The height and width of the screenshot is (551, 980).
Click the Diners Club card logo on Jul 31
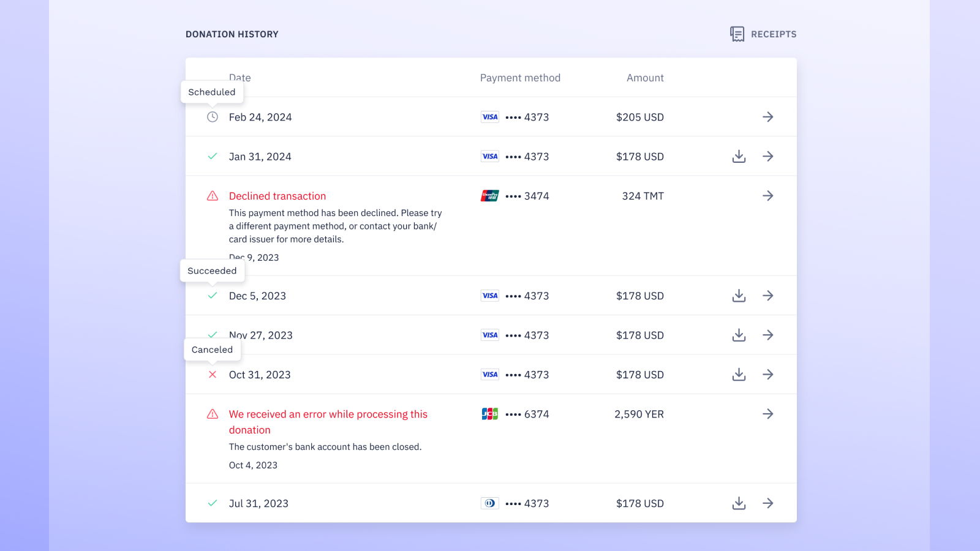[489, 503]
